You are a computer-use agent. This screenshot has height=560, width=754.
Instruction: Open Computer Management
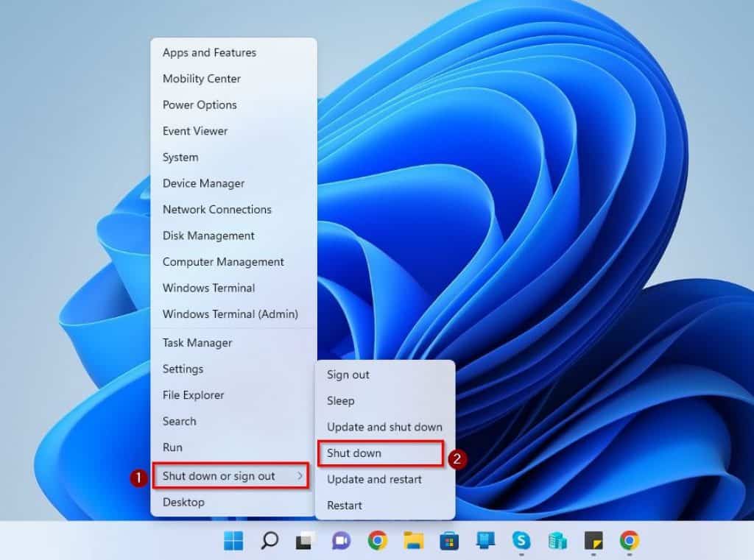tap(233, 262)
